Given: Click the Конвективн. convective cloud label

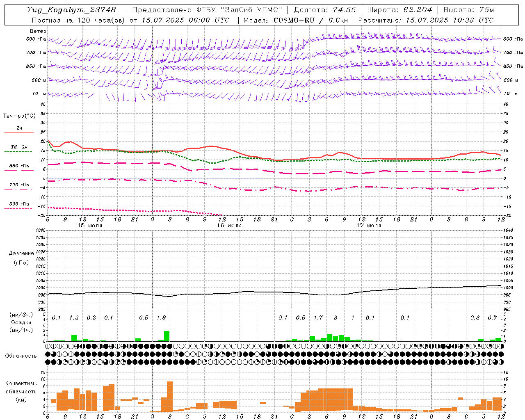Looking at the screenshot, I should (x=21, y=383).
